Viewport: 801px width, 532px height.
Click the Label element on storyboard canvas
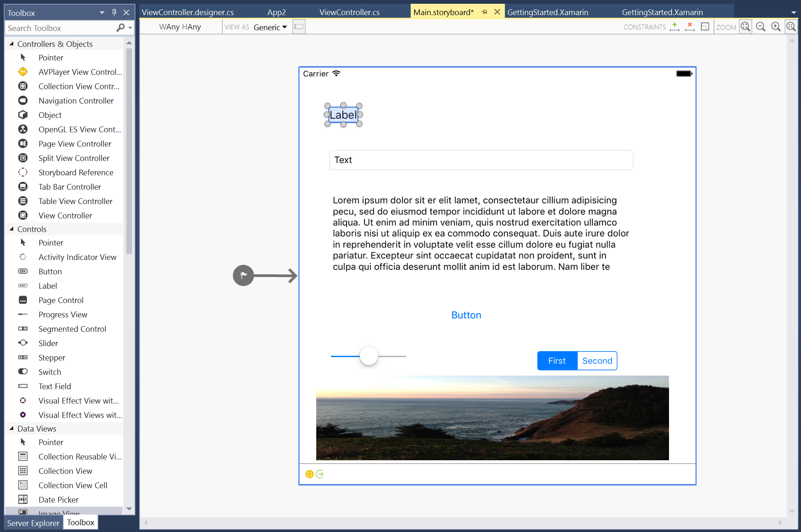tap(343, 114)
